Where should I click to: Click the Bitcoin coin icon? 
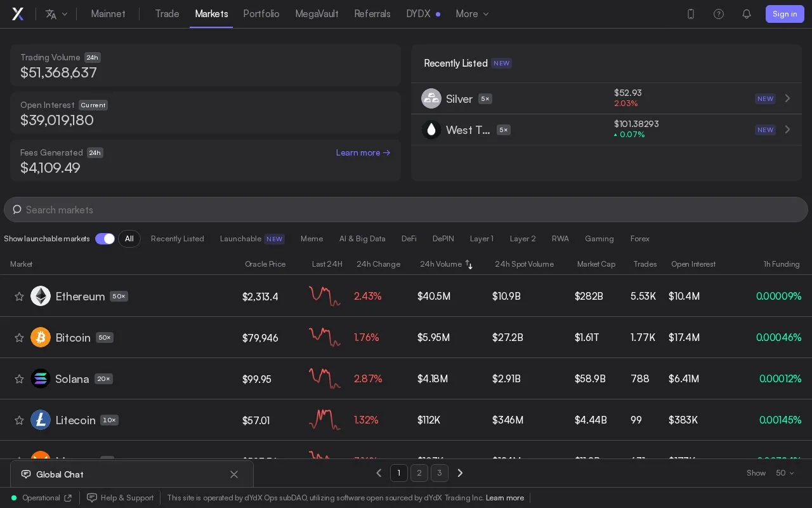pyautogui.click(x=41, y=337)
